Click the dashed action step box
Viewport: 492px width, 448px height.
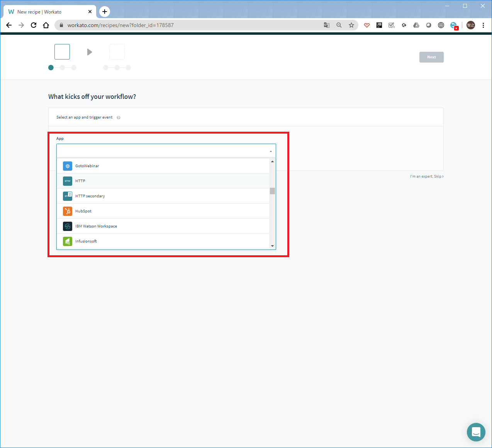117,52
